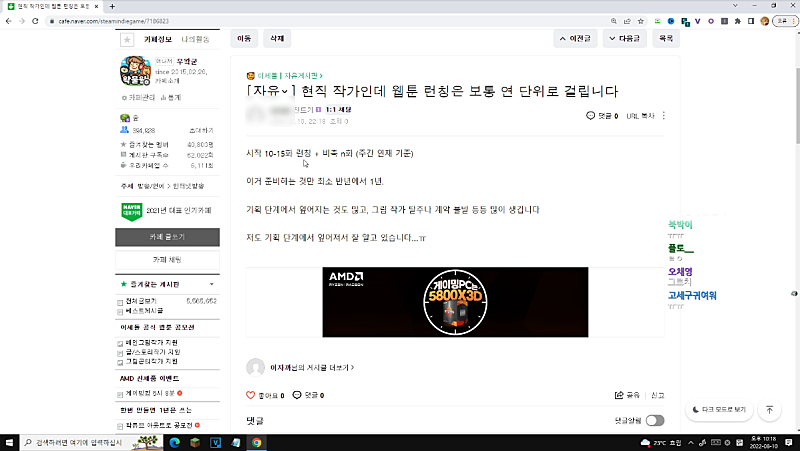Click the 삭제 delete button

point(277,38)
